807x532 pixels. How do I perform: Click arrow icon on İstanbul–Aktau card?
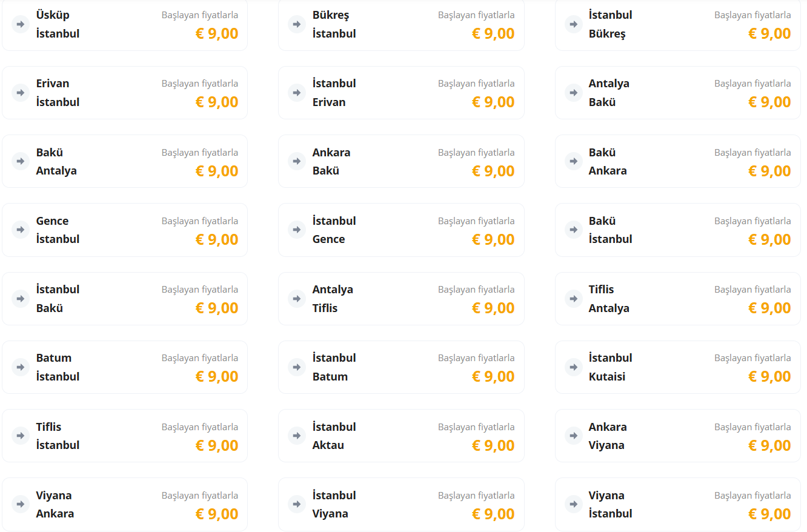[x=297, y=436]
